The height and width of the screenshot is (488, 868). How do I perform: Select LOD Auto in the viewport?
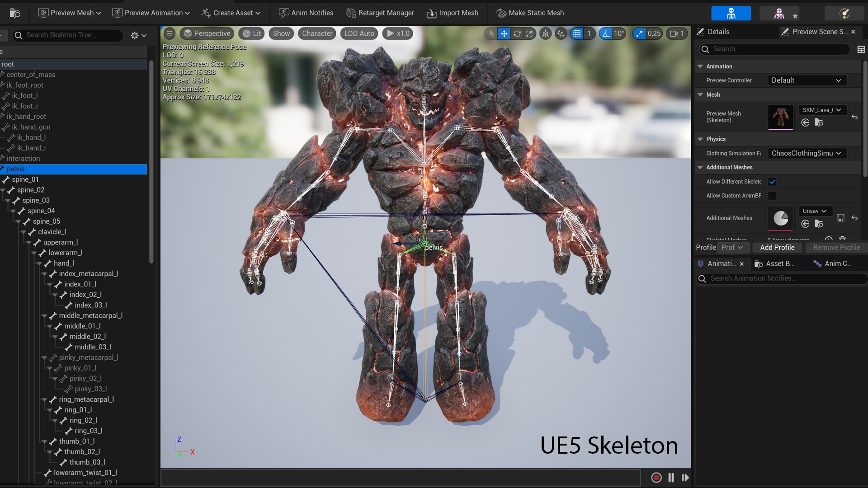click(x=359, y=33)
